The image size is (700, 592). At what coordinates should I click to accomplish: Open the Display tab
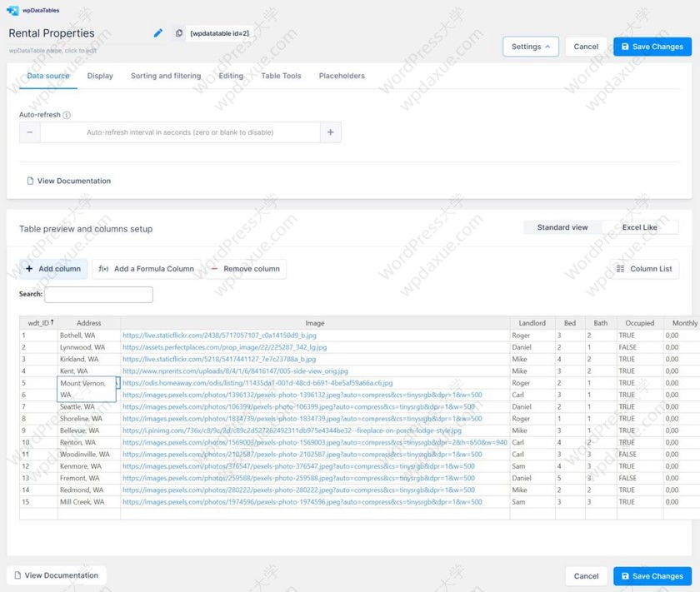pos(100,76)
